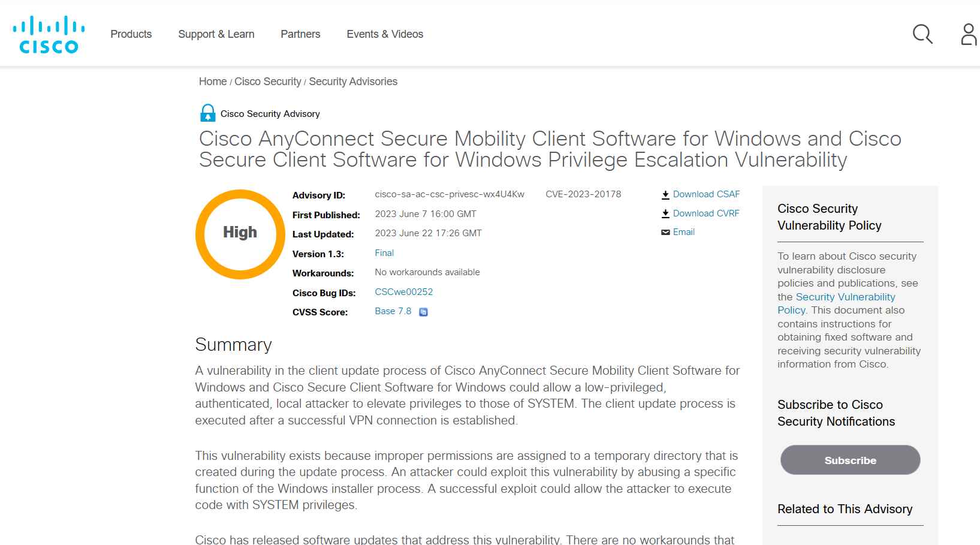The width and height of the screenshot is (980, 545).
Task: Navigate to the Security Advisories breadcrumb
Action: point(353,82)
